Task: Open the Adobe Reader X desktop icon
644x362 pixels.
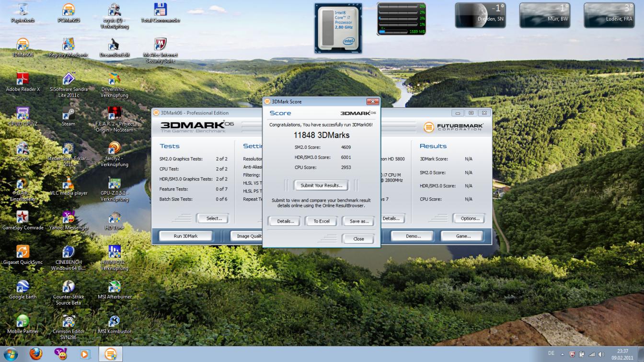Action: 23,82
